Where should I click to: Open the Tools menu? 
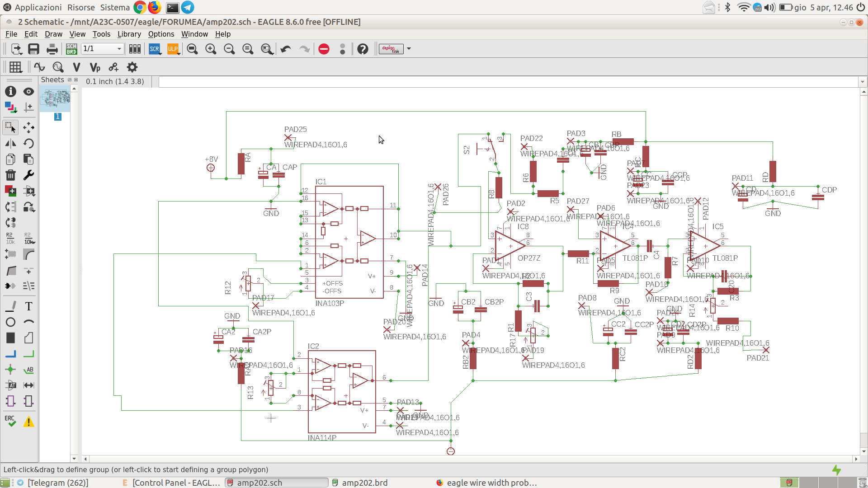tap(101, 34)
